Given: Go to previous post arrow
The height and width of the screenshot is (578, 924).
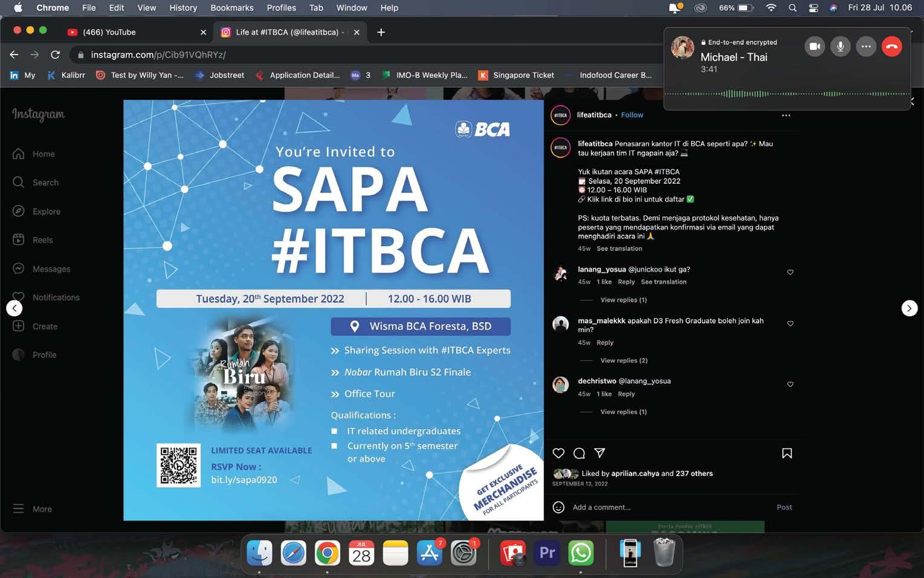Looking at the screenshot, I should pyautogui.click(x=15, y=308).
